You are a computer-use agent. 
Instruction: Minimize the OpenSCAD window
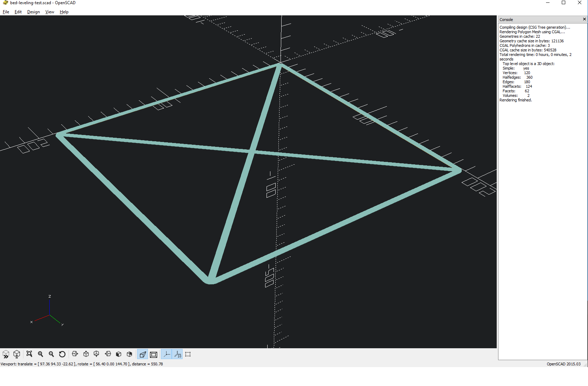[x=548, y=3]
